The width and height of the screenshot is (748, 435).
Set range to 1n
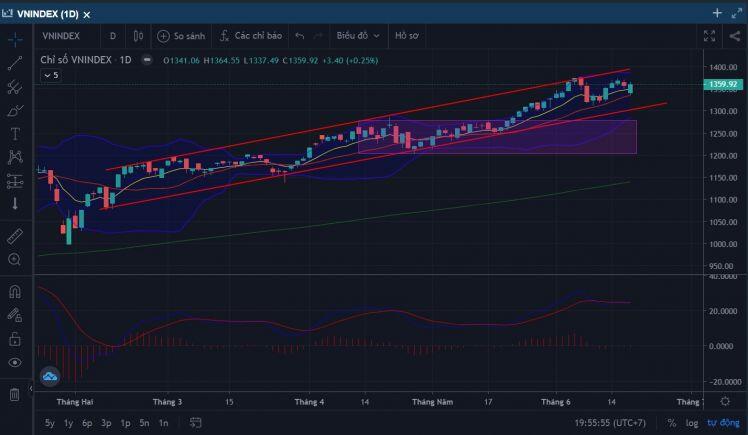163,423
